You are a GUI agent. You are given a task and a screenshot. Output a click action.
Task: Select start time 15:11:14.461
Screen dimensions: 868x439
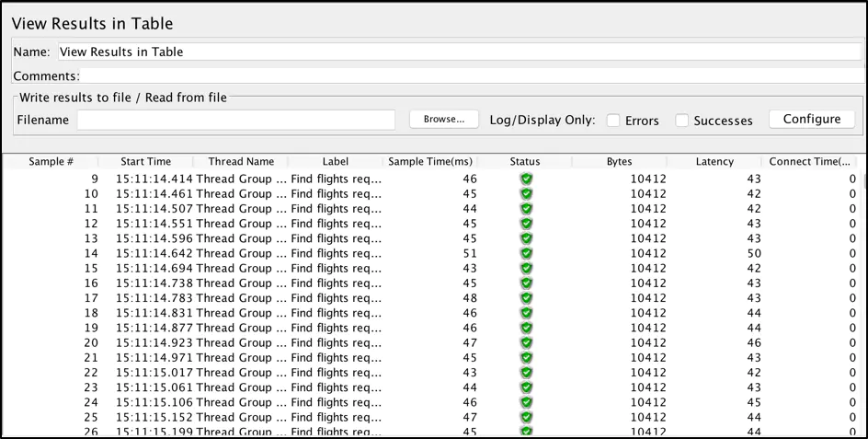pos(154,194)
